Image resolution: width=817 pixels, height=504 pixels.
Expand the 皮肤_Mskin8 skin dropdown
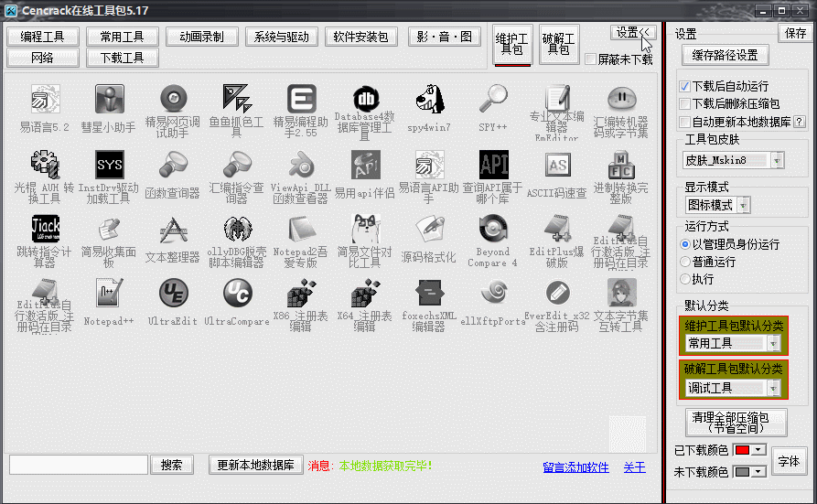[777, 160]
